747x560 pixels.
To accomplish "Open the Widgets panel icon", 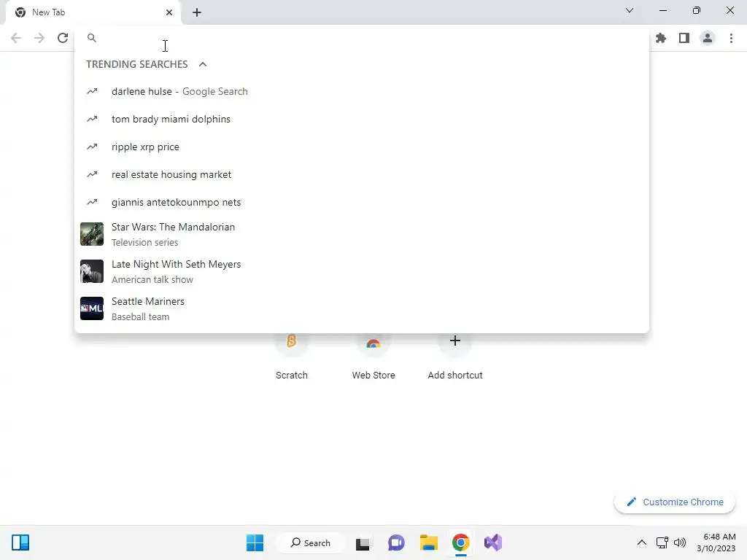I will pyautogui.click(x=20, y=542).
